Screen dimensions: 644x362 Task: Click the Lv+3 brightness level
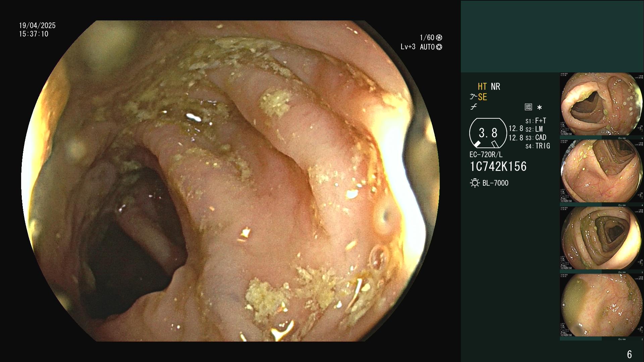click(x=408, y=47)
